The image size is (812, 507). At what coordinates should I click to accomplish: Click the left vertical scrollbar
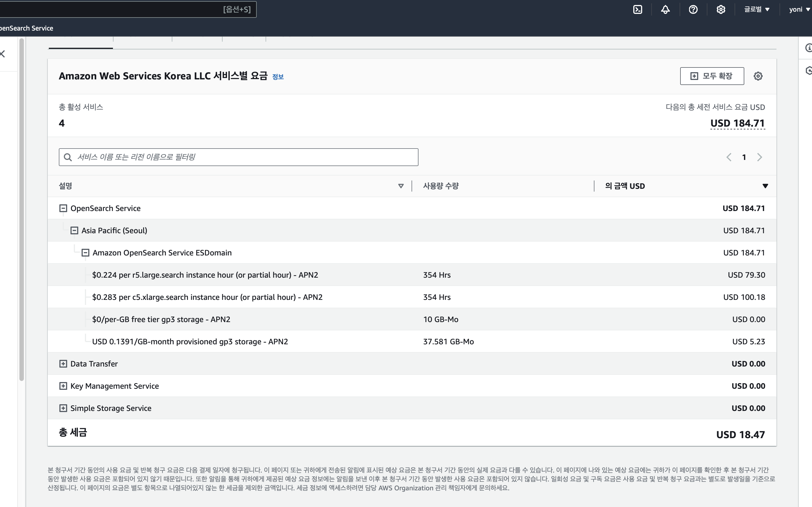point(22,210)
